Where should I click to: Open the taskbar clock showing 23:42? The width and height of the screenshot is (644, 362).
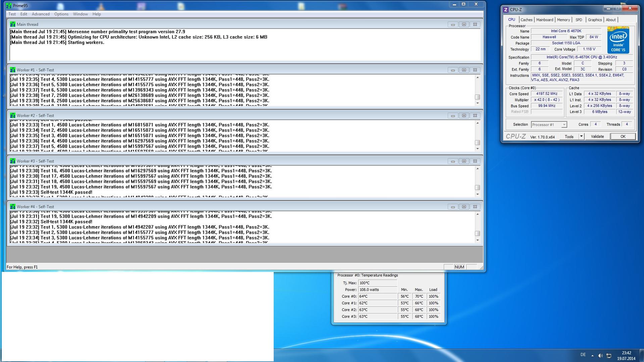626,356
